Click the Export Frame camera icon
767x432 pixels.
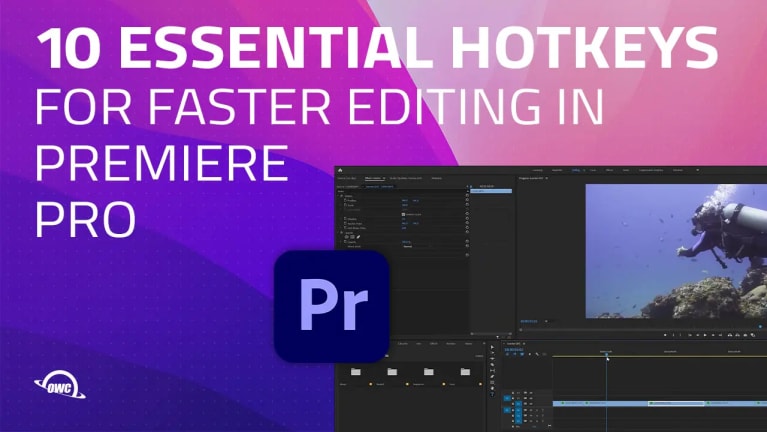point(745,335)
